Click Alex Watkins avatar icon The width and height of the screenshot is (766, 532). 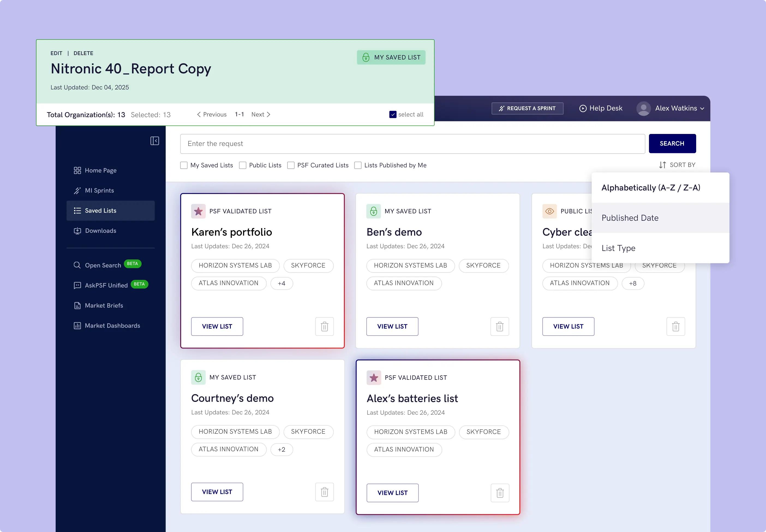[x=643, y=108]
